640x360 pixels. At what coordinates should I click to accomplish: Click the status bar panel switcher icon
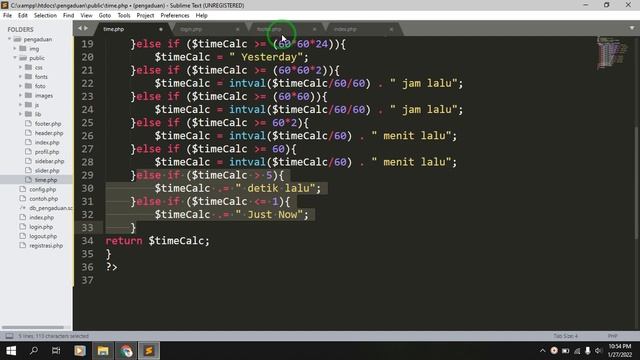tap(9, 336)
